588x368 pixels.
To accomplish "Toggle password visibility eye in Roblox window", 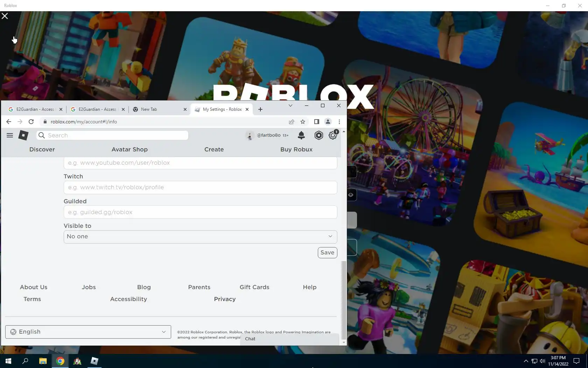I will point(351,195).
